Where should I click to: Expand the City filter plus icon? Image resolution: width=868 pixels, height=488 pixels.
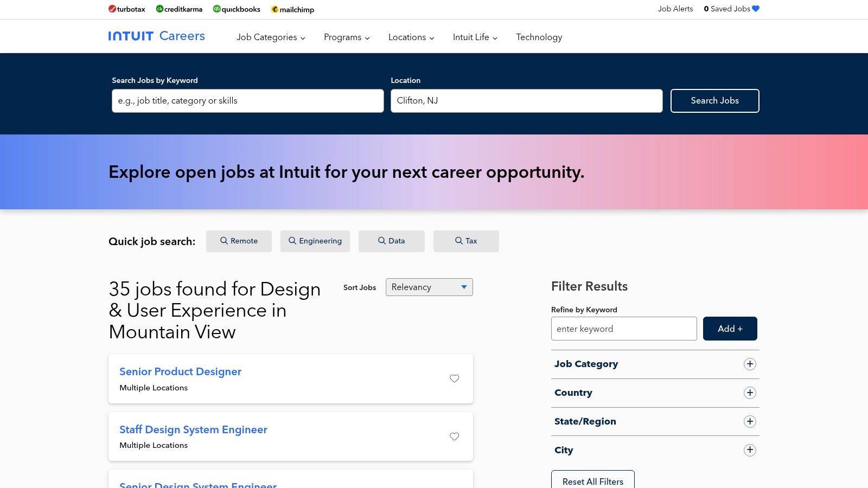coord(750,450)
